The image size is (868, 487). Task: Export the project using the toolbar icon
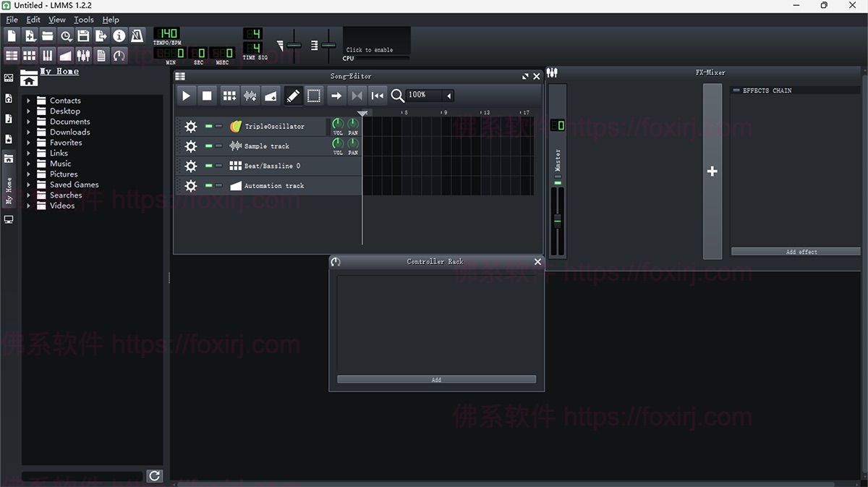(101, 35)
